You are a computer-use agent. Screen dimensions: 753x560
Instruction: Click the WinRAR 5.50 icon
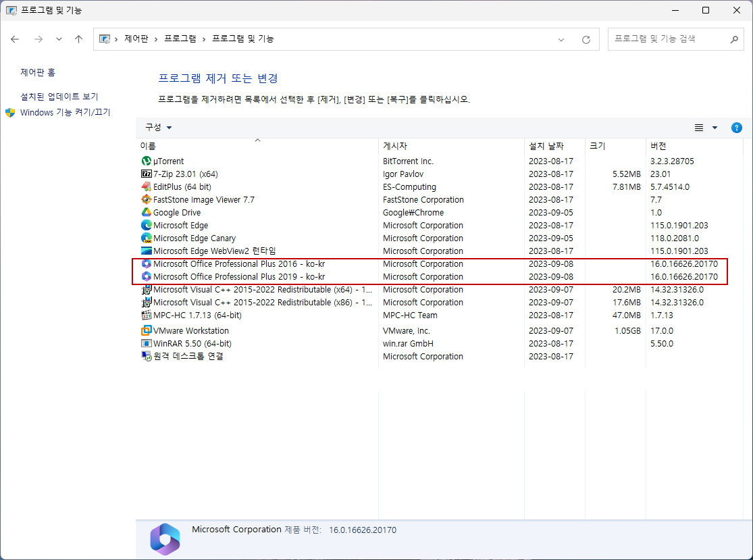point(147,343)
